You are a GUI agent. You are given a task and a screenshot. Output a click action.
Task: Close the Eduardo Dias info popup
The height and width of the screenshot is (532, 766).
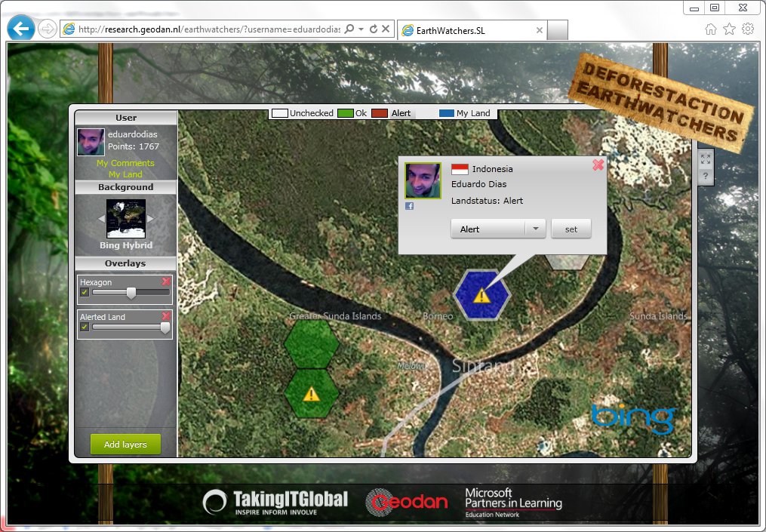click(x=598, y=165)
